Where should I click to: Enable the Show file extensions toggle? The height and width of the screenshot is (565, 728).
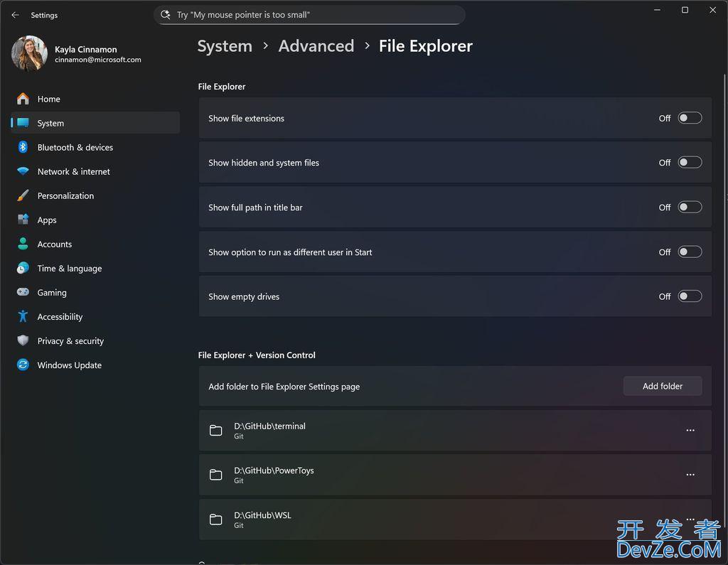click(690, 118)
